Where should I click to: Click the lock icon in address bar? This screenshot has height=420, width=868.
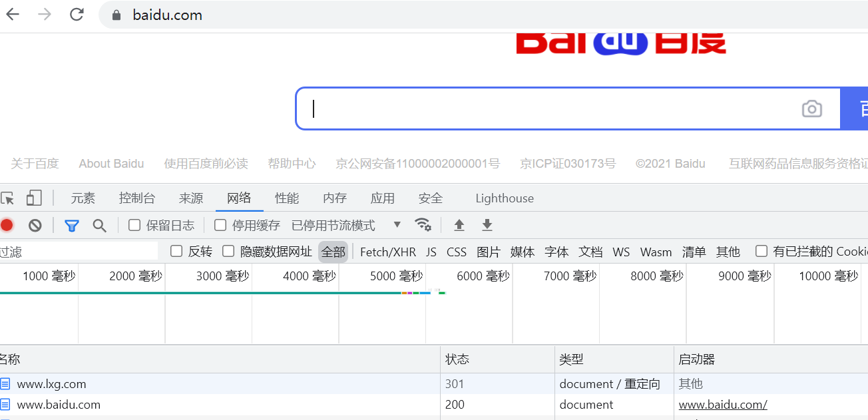click(117, 15)
